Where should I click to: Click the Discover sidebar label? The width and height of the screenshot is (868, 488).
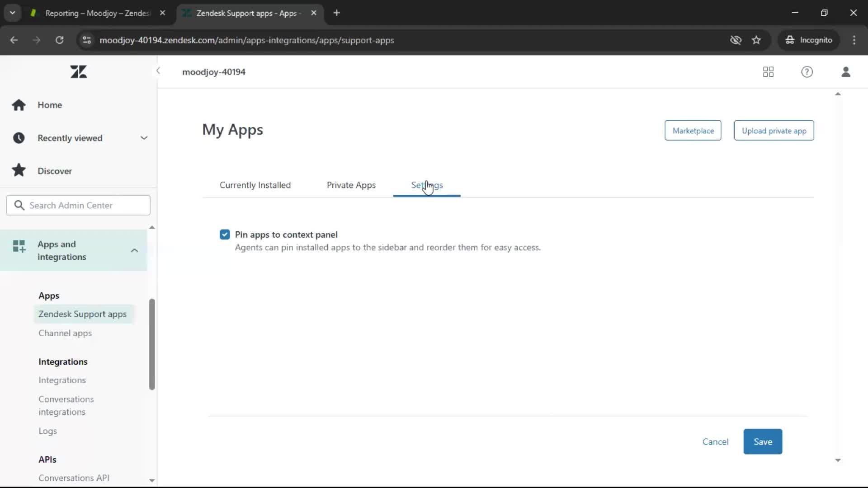pyautogui.click(x=55, y=171)
